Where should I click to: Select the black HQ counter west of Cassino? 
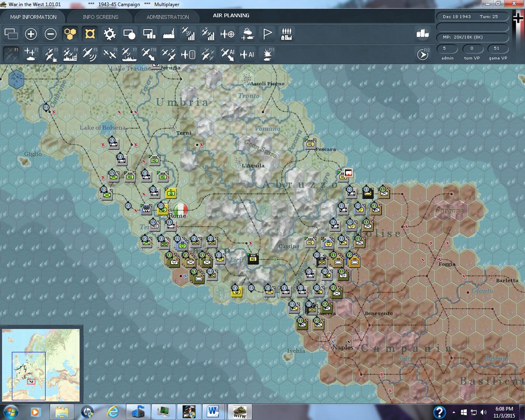pos(253,258)
